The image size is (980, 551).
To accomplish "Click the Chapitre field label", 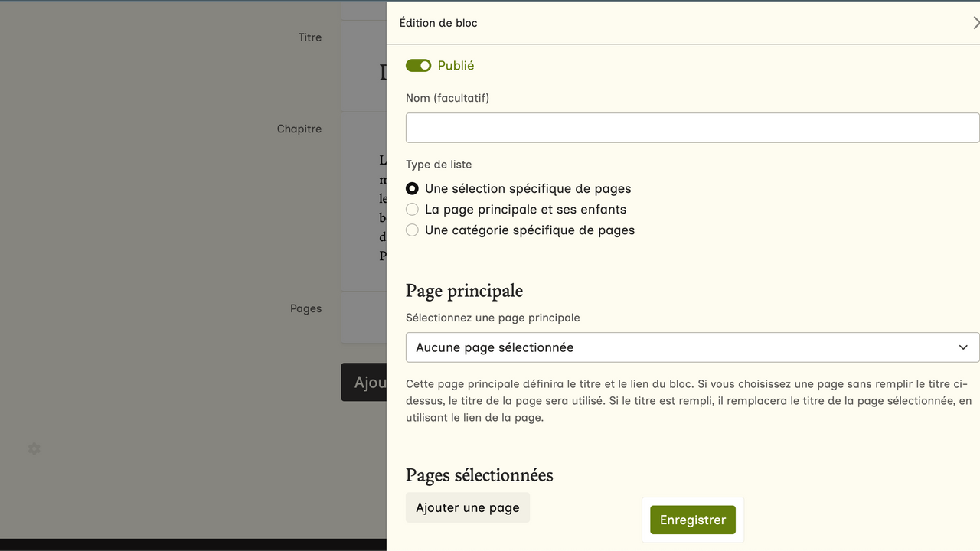I will click(299, 129).
